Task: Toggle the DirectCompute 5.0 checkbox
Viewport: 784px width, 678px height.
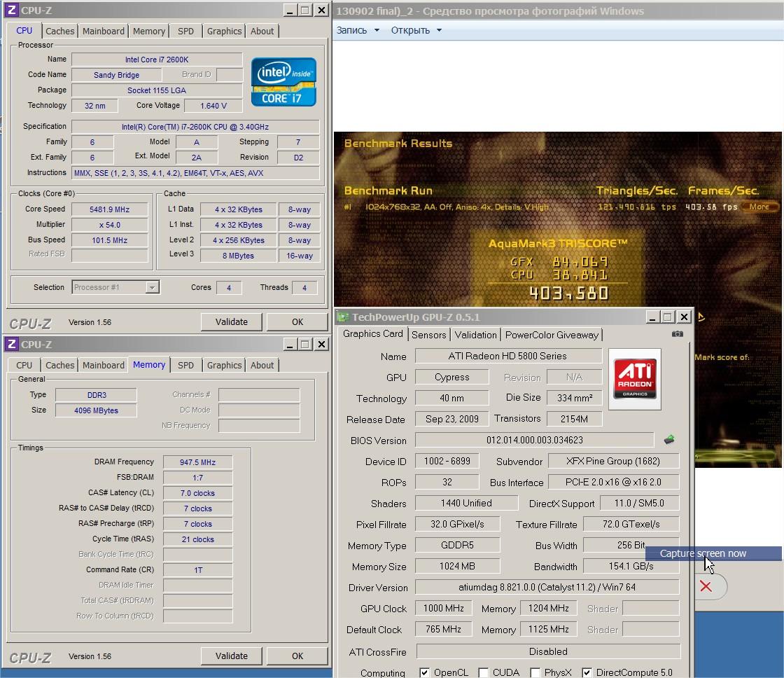Action: point(587,672)
